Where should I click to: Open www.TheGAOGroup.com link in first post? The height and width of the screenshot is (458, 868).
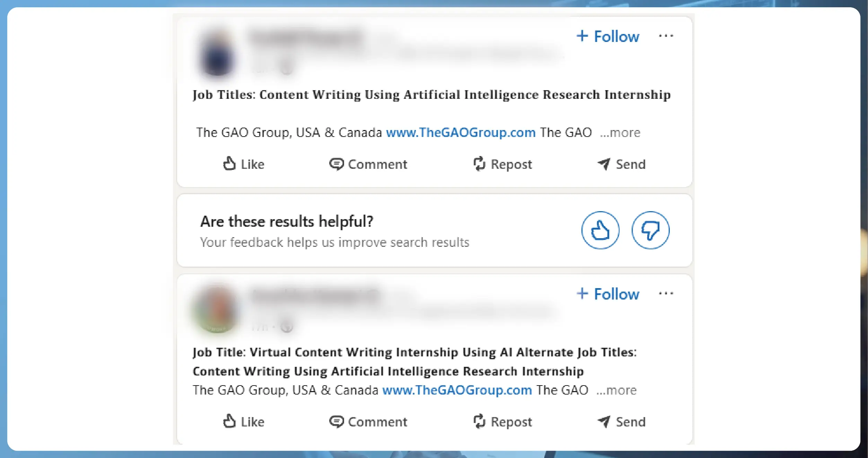[x=461, y=132]
